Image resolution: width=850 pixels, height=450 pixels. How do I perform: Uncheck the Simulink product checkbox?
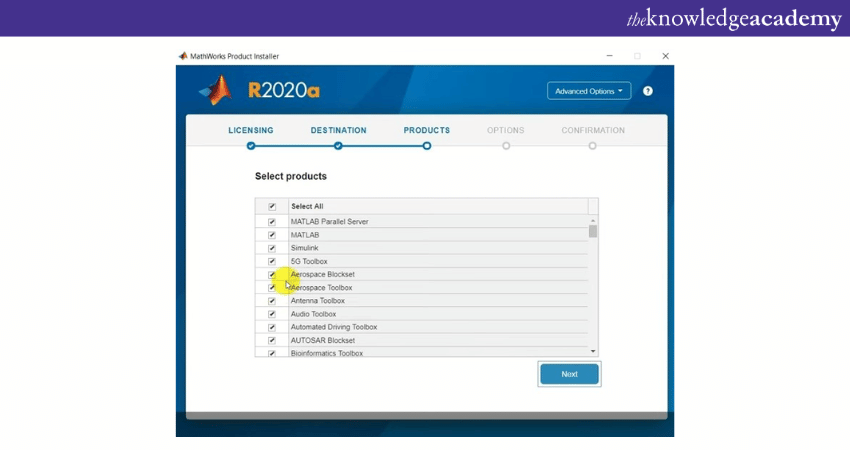(x=272, y=248)
